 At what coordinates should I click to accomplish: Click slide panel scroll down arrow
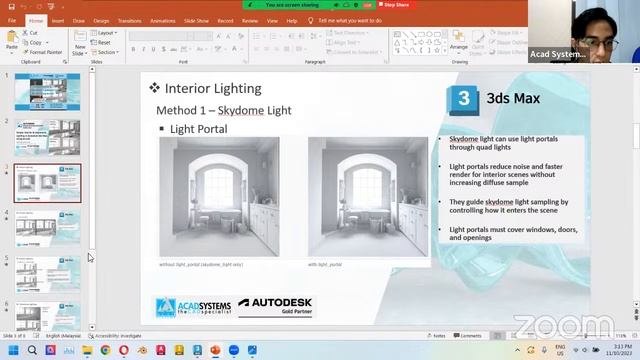(x=92, y=327)
